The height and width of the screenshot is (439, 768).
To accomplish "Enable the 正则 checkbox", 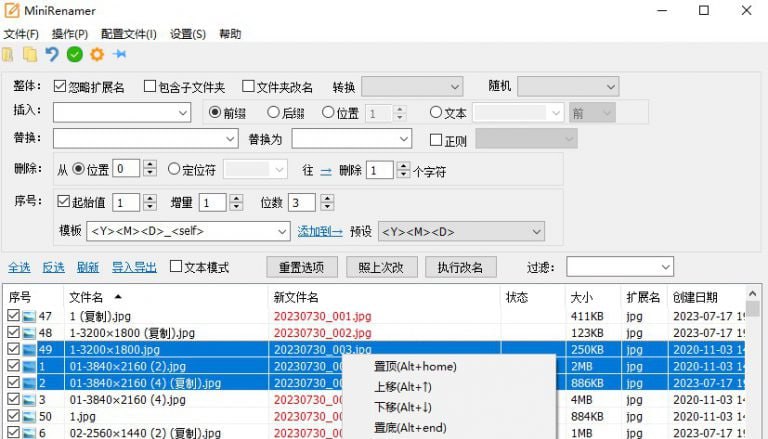I will [x=435, y=140].
